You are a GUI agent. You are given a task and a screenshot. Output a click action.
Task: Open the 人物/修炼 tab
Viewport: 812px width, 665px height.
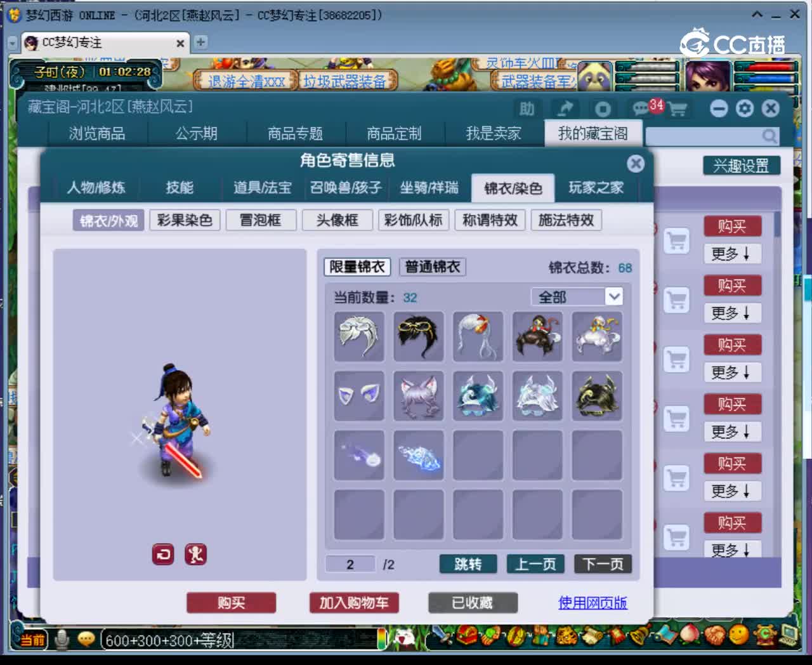96,188
